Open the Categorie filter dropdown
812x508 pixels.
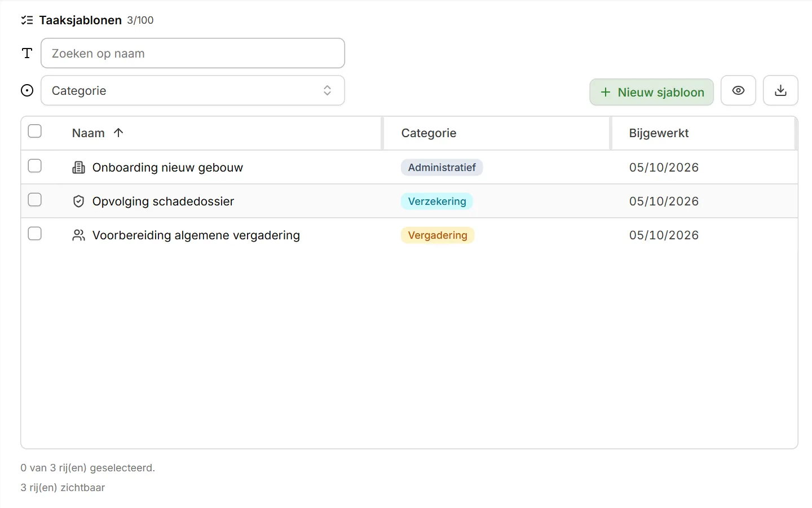[x=193, y=90]
